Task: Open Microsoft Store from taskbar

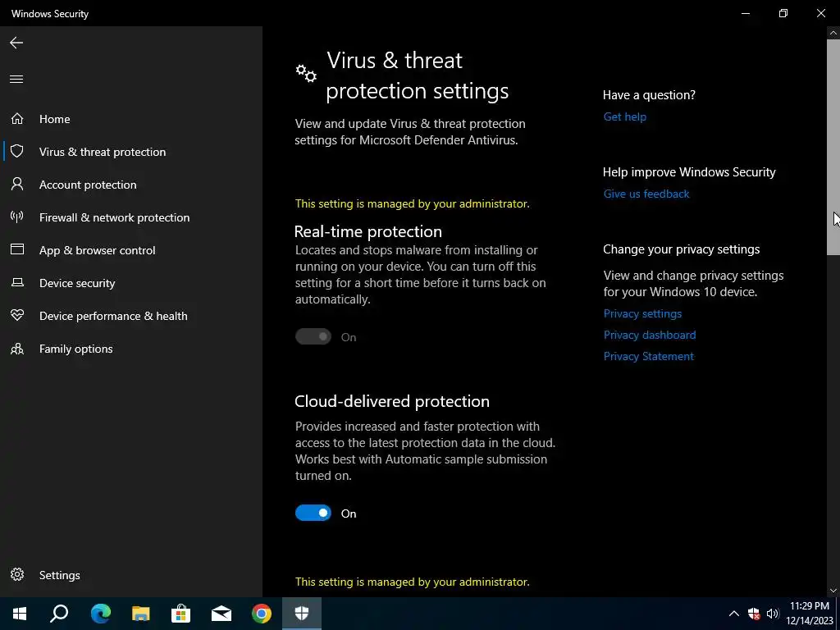Action: (x=180, y=614)
